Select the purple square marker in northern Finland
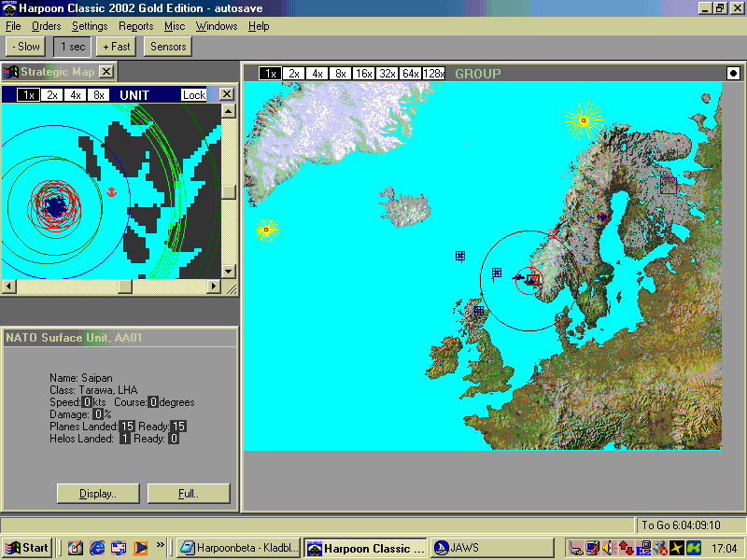The height and width of the screenshot is (560, 747). [x=669, y=185]
